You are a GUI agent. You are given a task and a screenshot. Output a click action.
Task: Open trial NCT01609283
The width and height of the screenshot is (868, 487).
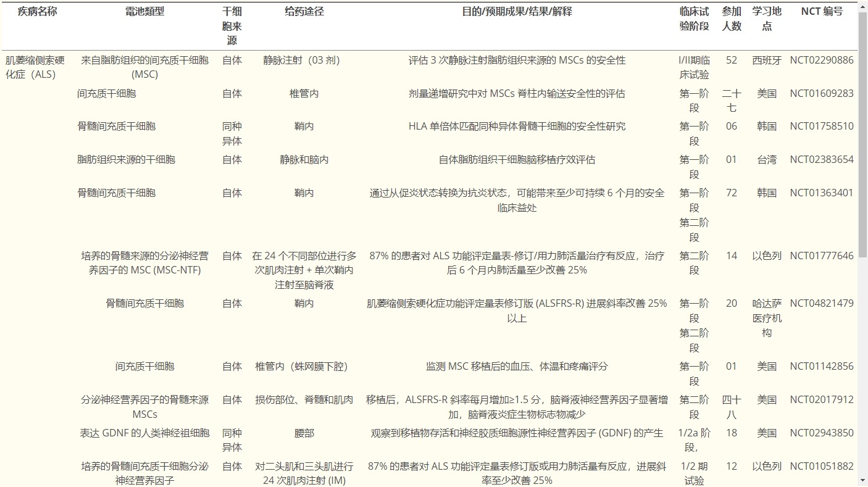pos(821,93)
